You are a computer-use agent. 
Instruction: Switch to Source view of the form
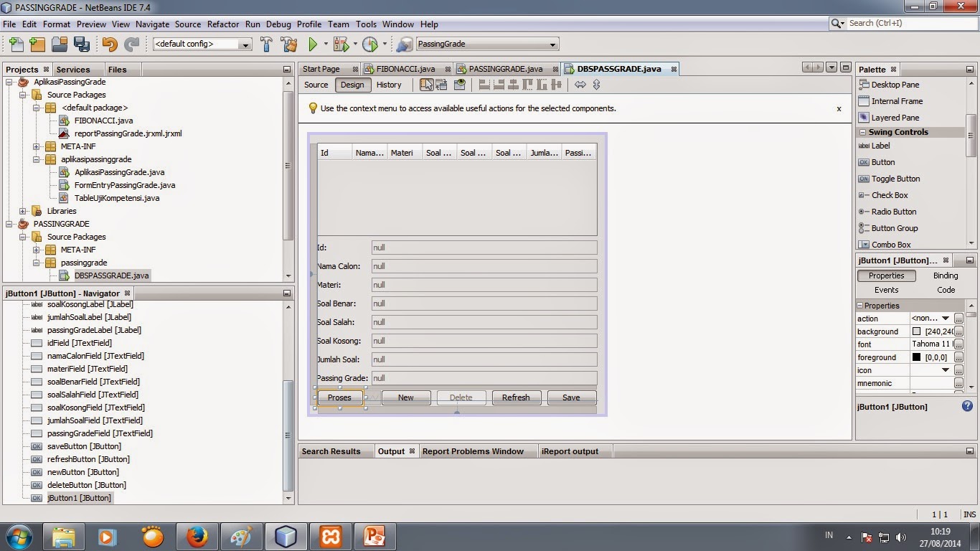click(x=316, y=85)
